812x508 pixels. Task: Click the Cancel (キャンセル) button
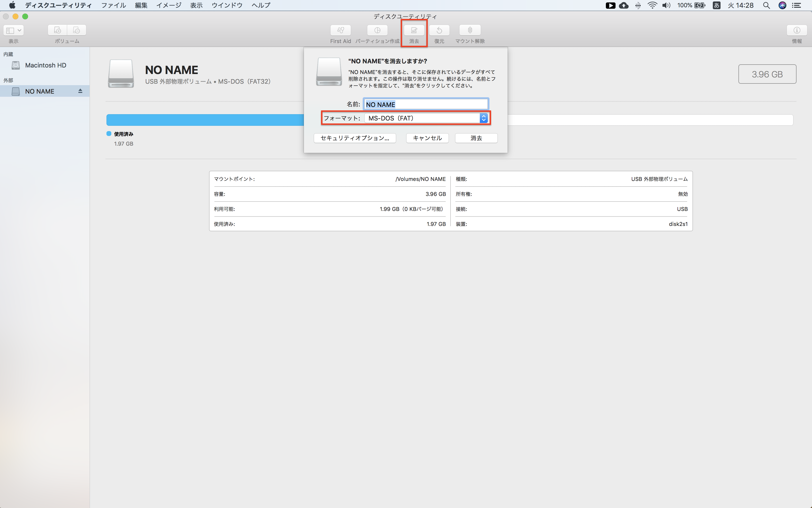click(427, 138)
